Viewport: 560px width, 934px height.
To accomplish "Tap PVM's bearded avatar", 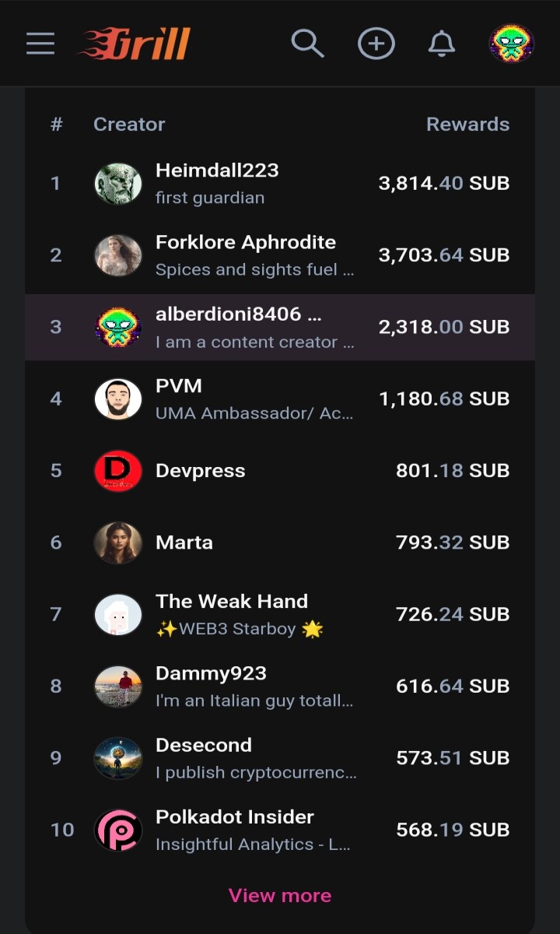I will click(x=118, y=399).
